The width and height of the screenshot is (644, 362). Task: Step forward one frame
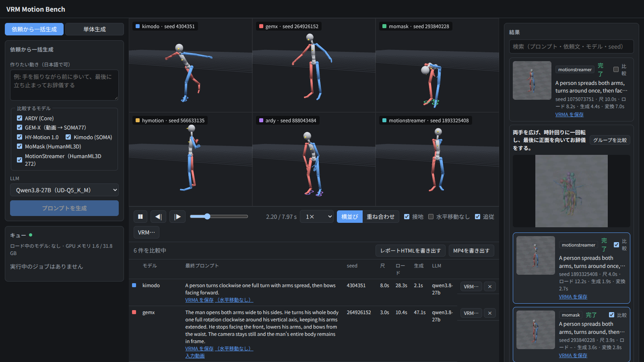(x=178, y=217)
